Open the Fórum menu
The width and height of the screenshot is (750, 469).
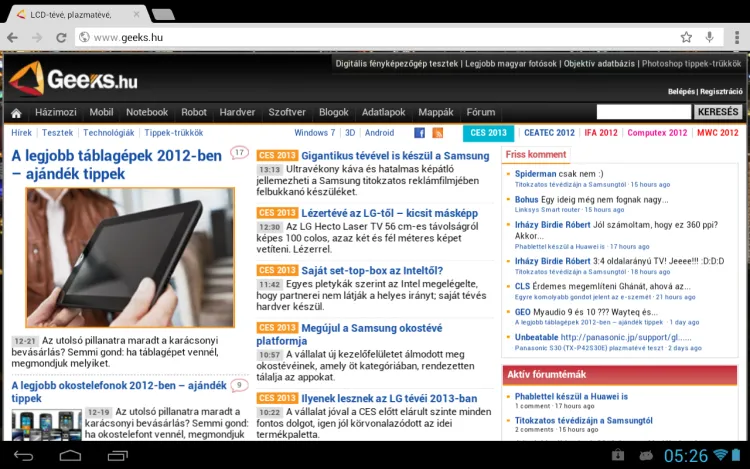[x=481, y=112]
